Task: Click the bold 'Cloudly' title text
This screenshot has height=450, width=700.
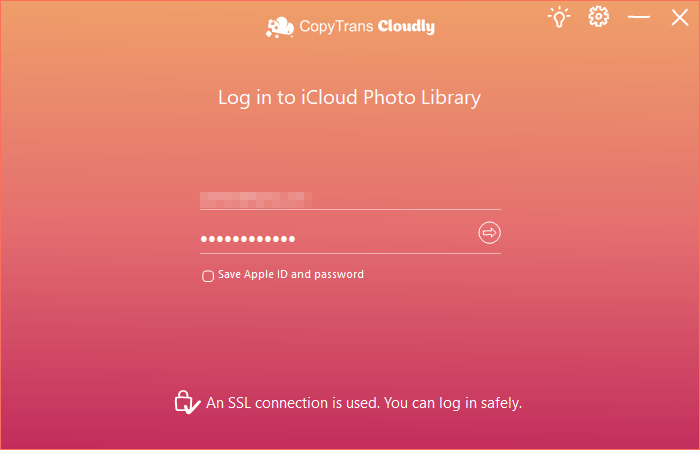Action: coord(407,27)
